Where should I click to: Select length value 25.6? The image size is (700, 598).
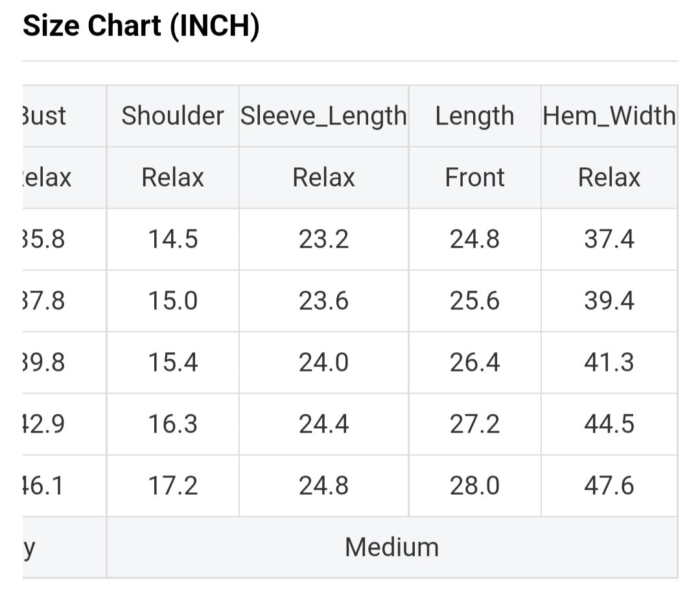pos(474,301)
